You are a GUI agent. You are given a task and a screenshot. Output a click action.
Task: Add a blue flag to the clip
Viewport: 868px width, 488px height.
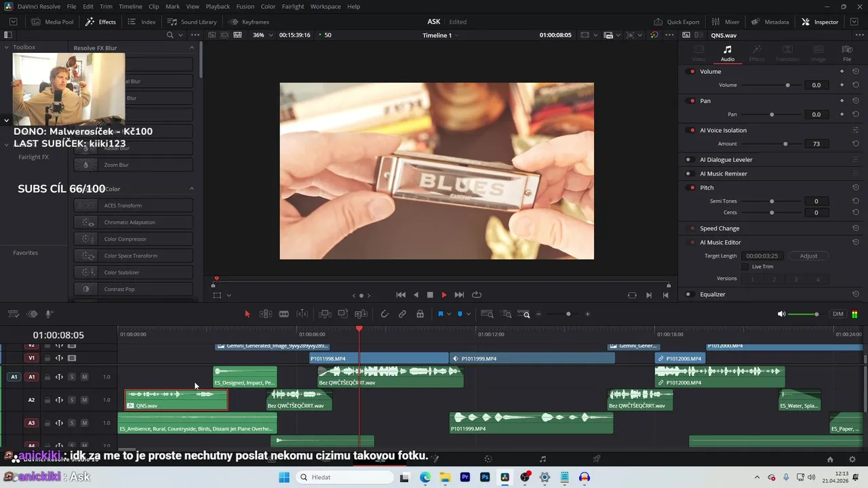click(x=440, y=314)
